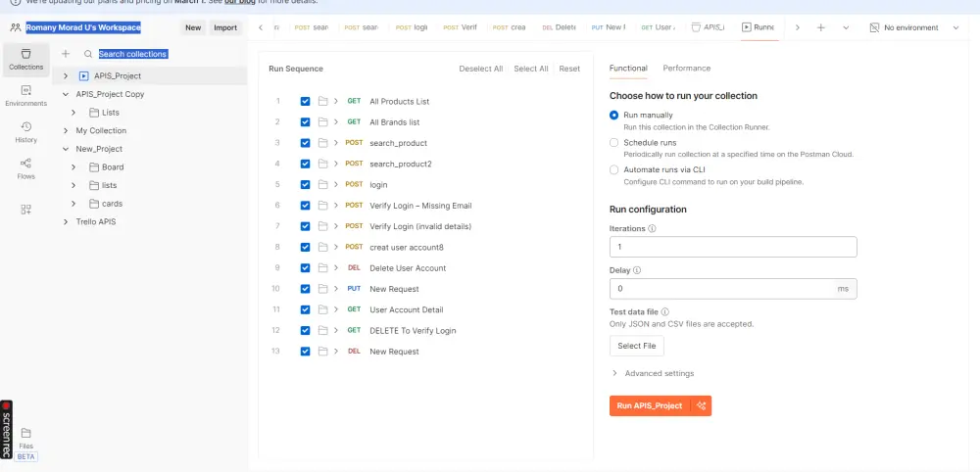Click the New button

tap(193, 27)
